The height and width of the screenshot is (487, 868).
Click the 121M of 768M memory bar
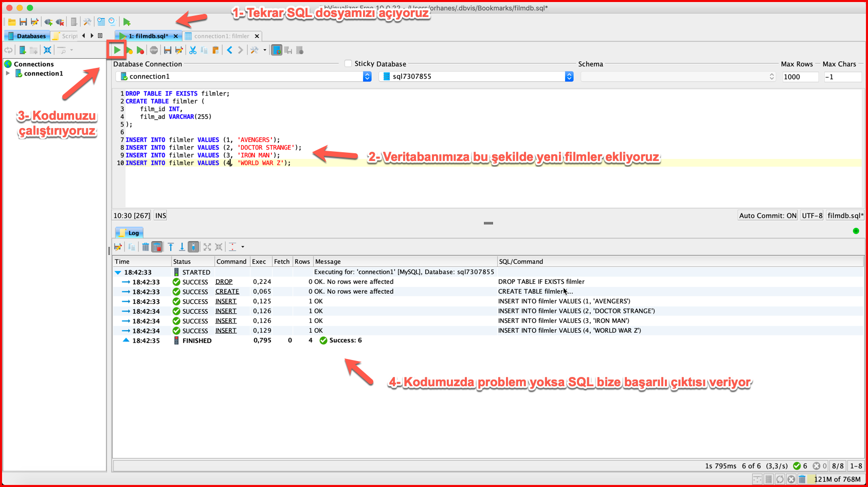837,479
